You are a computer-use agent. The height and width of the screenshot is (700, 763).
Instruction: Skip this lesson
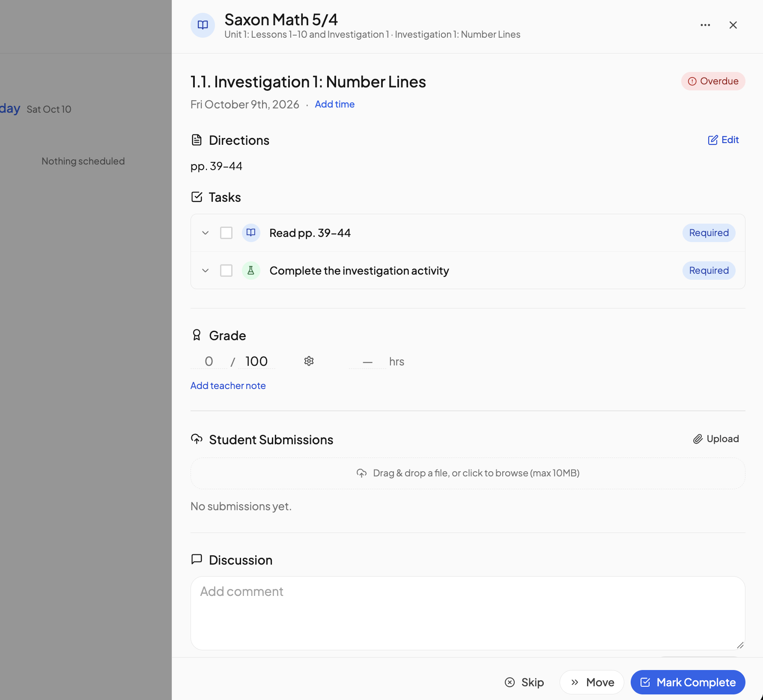(525, 682)
